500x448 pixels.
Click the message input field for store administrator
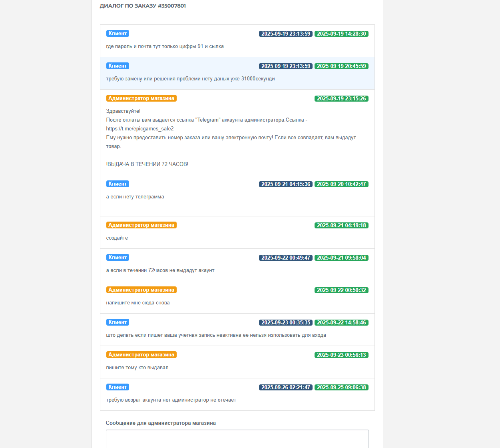pos(237,439)
